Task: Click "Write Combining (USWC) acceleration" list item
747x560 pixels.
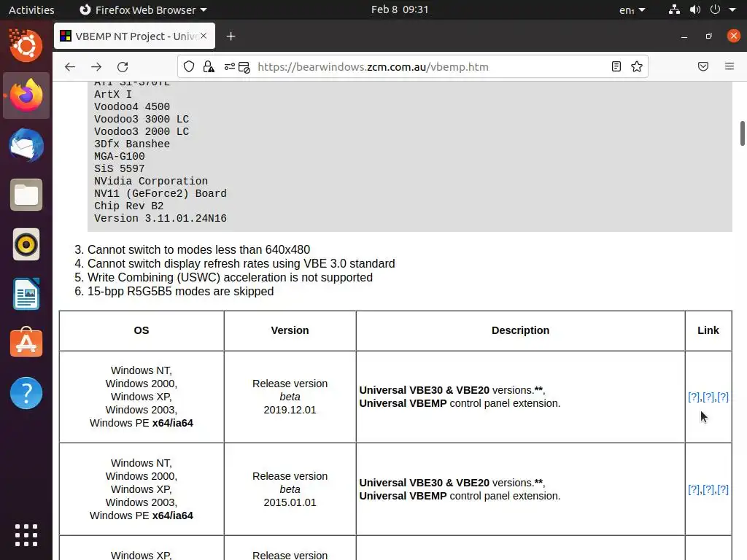Action: click(x=230, y=278)
